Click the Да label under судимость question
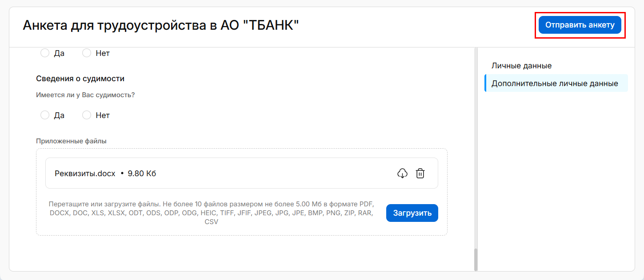 59,115
